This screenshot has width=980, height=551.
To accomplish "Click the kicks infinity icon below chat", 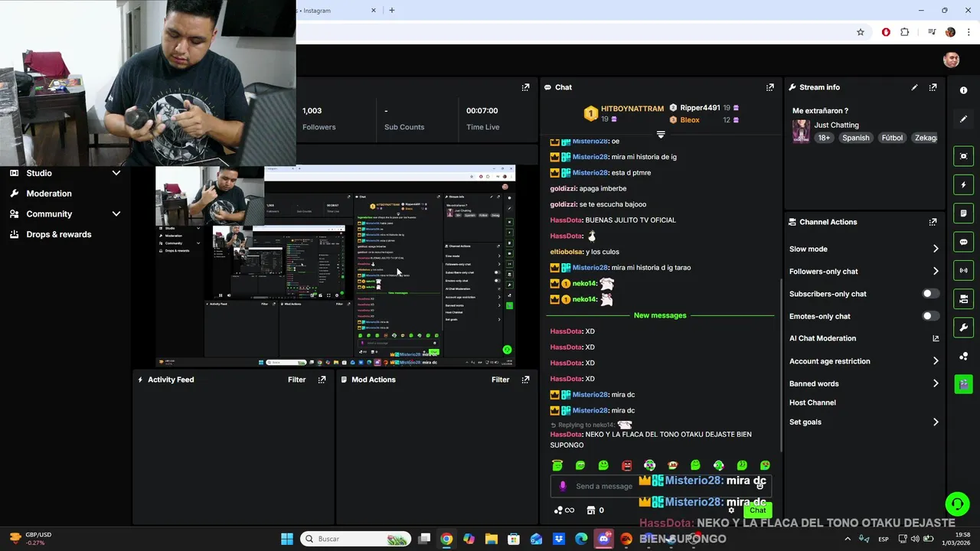I will coord(564,510).
